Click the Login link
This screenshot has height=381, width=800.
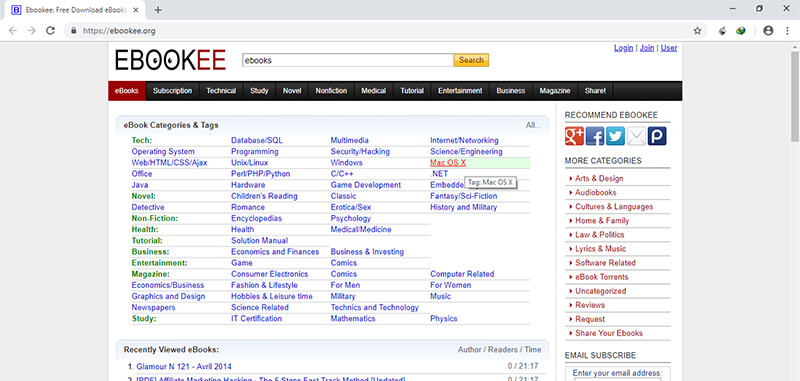coord(623,48)
